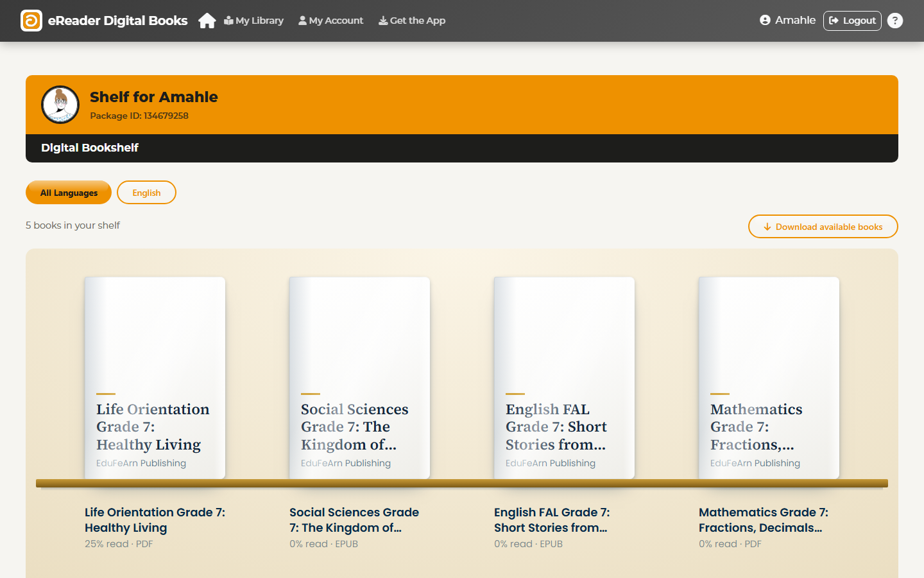
Task: Open Social Sciences Grade 7 book cover
Action: pos(359,378)
